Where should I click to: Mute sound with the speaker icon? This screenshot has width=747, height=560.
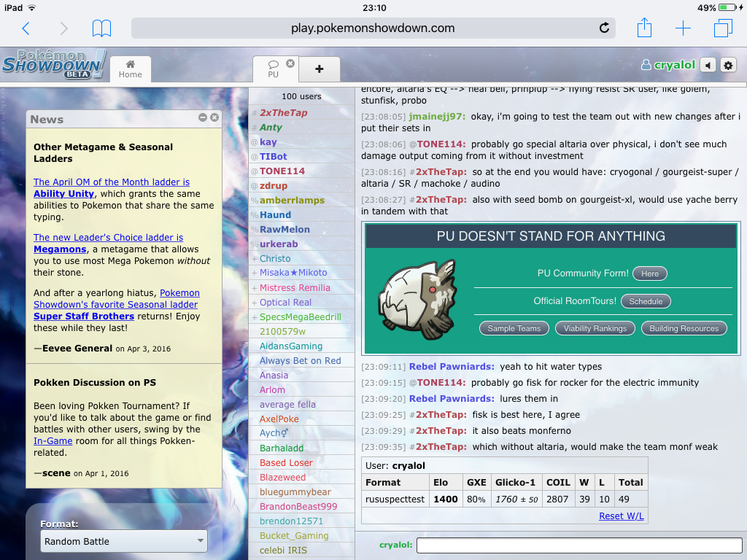(x=708, y=65)
